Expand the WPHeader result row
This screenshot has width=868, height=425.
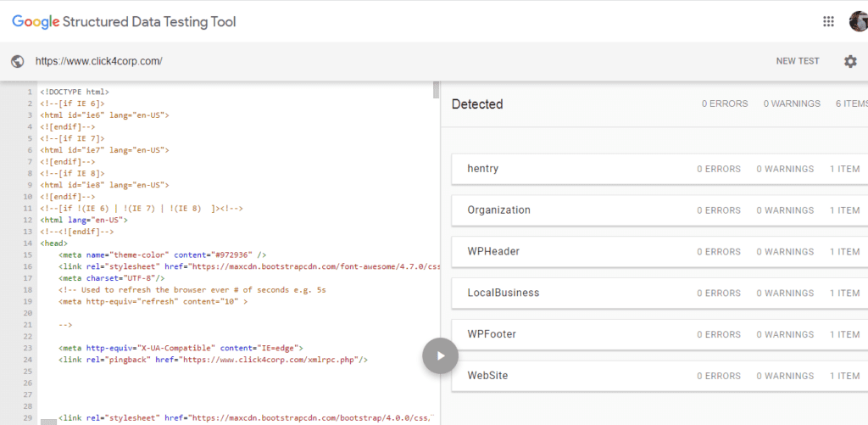click(x=659, y=252)
